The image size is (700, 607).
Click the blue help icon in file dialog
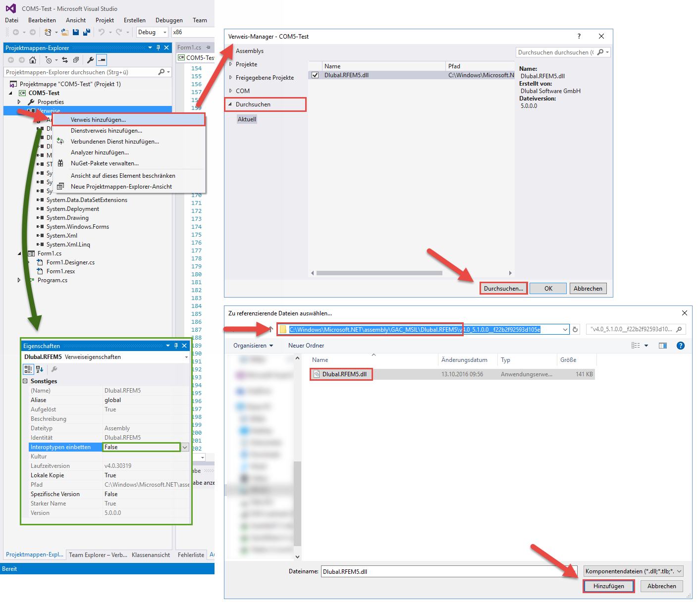pos(681,346)
